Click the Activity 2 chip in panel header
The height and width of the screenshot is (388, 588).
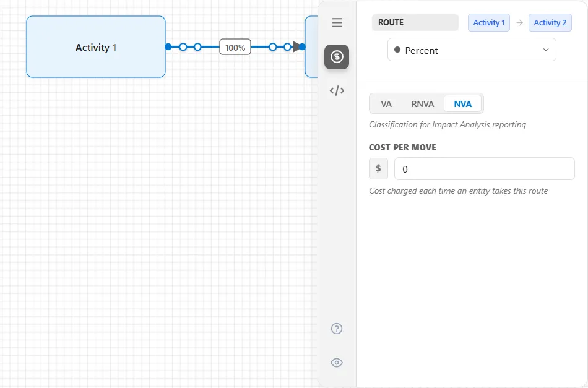click(550, 22)
